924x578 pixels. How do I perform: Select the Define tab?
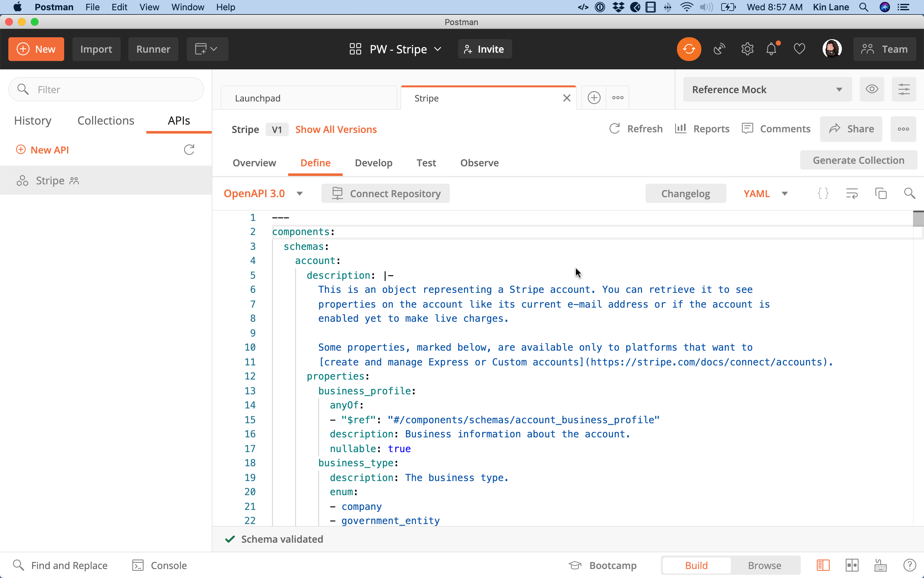point(315,163)
